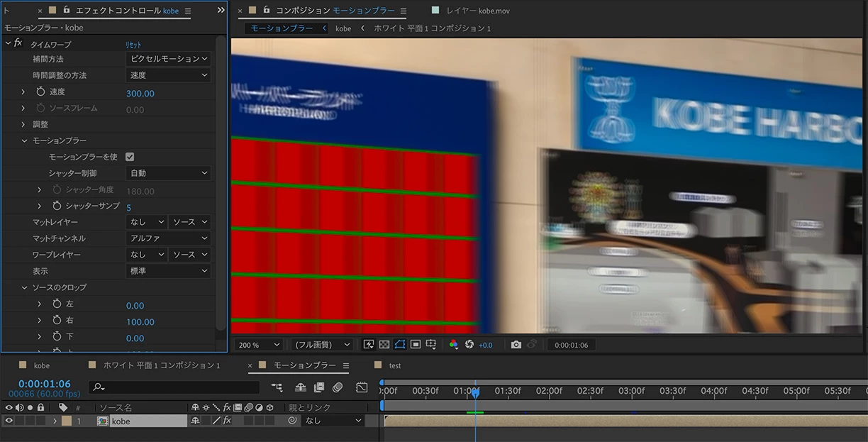The image size is (868, 442).
Task: Select kobe breadcrumb in composition navigator
Action: click(x=343, y=28)
